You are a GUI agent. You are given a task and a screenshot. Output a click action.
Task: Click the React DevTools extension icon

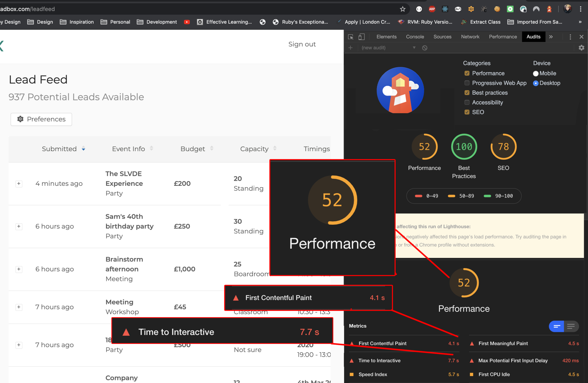[445, 9]
